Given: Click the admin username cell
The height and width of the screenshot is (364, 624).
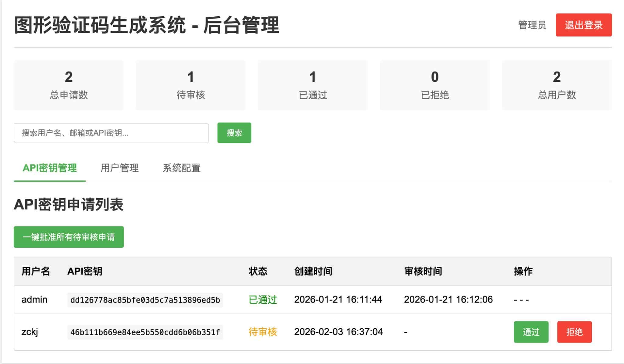Looking at the screenshot, I should (x=34, y=299).
